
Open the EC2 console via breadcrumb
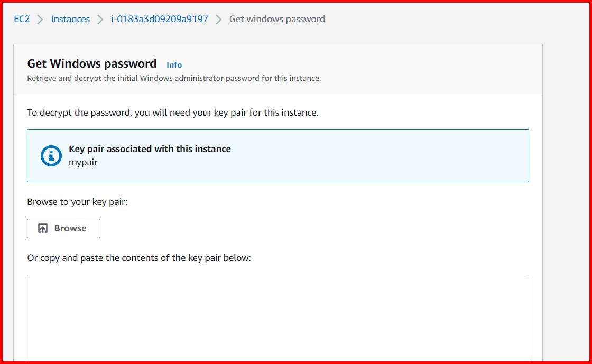click(x=21, y=18)
